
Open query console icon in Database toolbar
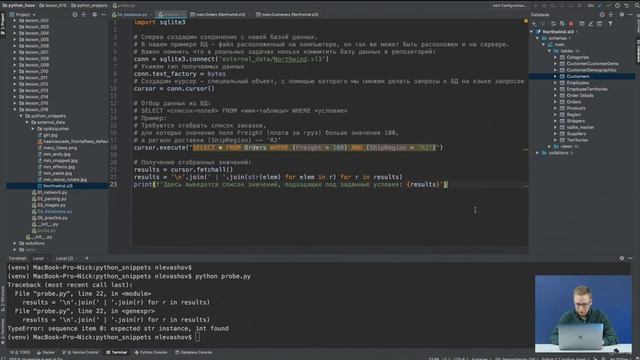coord(599,24)
